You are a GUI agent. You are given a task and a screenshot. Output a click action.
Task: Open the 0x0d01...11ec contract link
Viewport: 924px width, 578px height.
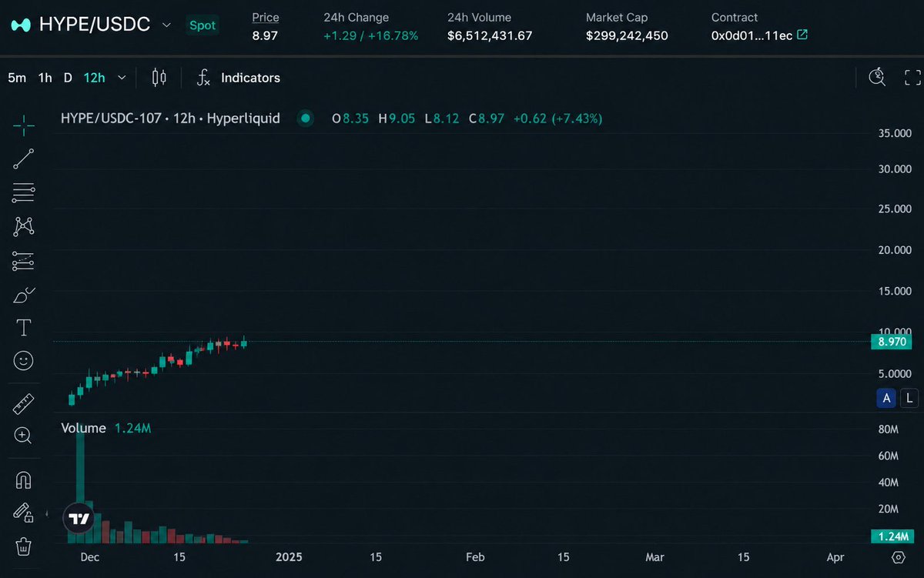point(752,35)
